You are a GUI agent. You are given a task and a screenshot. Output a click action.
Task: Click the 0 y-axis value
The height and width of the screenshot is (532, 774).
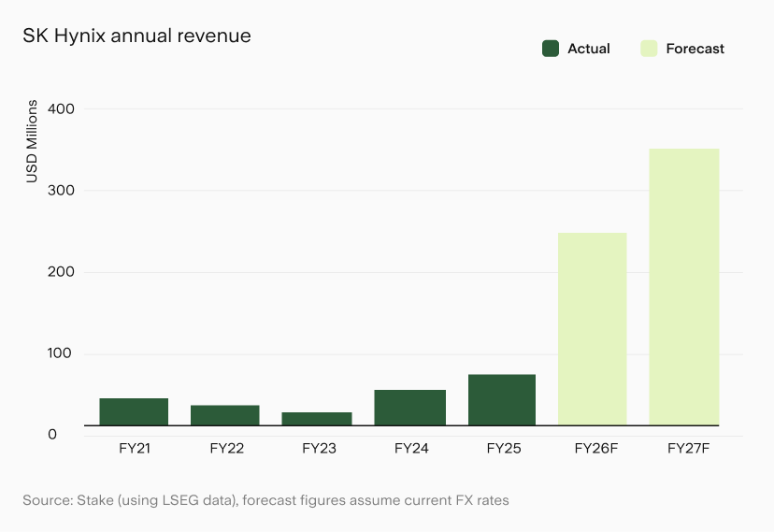[x=52, y=435]
